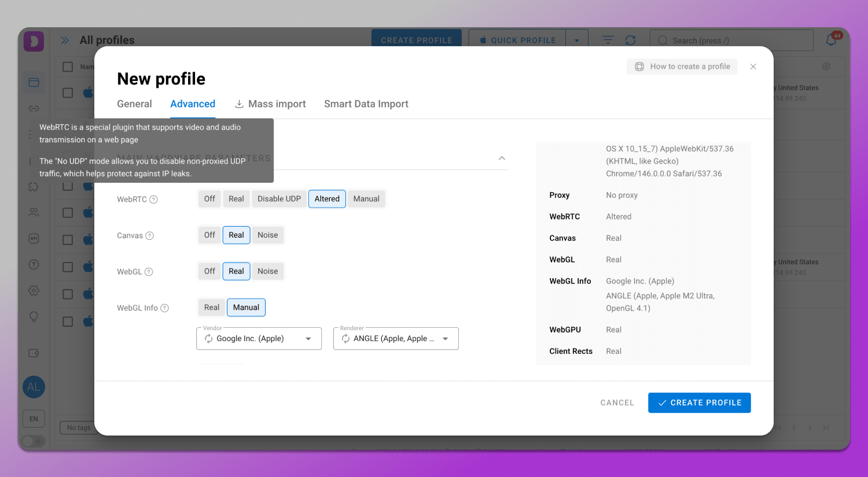868x477 pixels.
Task: Switch to the Smart Data Import tab
Action: point(366,104)
